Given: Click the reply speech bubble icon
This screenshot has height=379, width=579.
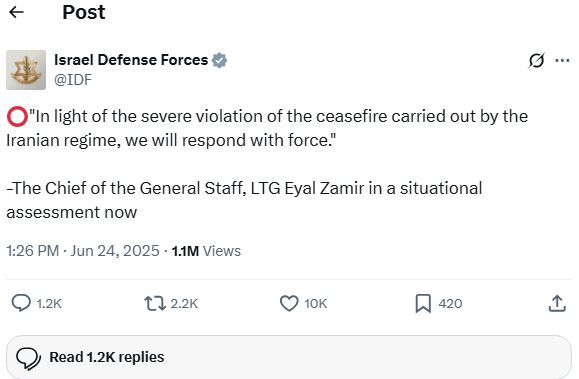Looking at the screenshot, I should click(x=21, y=303).
